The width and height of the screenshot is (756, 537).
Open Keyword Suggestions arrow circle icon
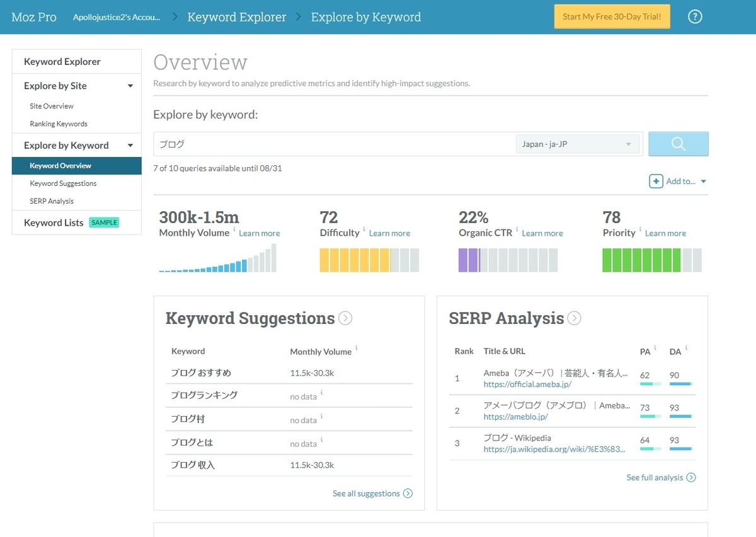(345, 318)
